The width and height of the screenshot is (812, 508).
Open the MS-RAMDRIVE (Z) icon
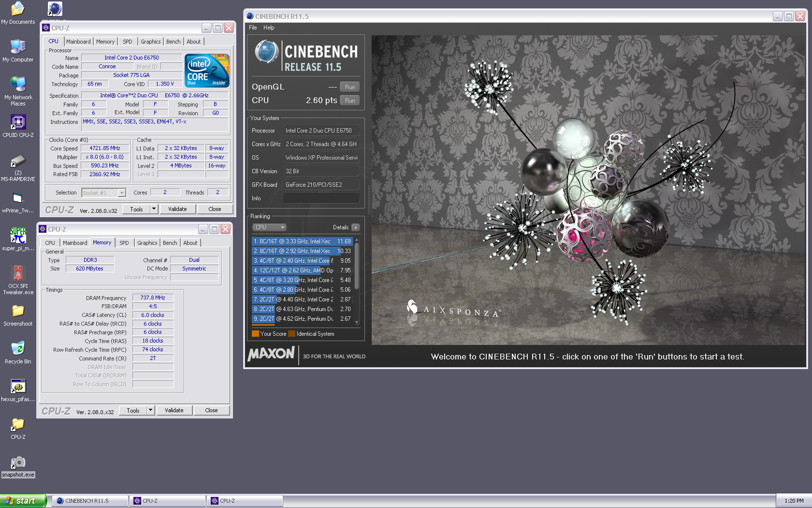18,167
